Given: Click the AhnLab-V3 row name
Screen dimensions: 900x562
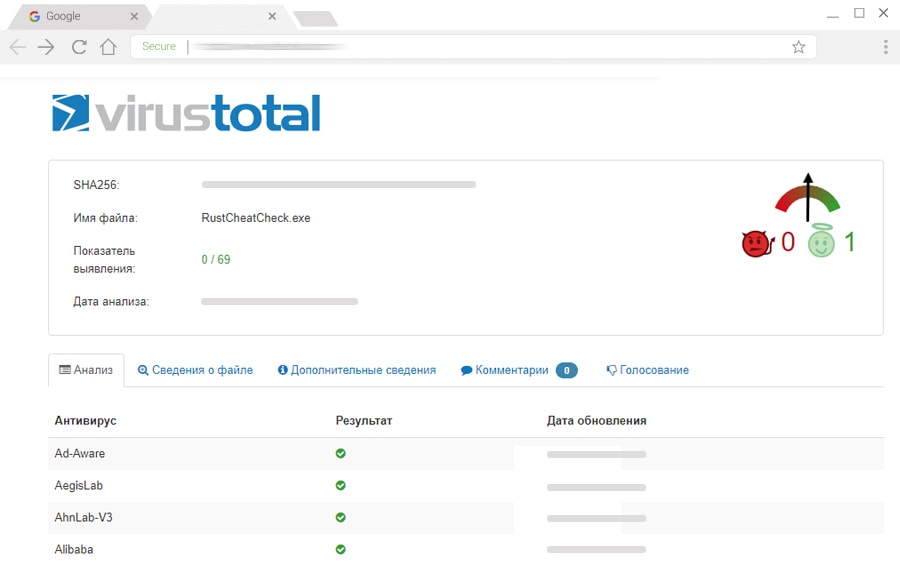Looking at the screenshot, I should (83, 517).
